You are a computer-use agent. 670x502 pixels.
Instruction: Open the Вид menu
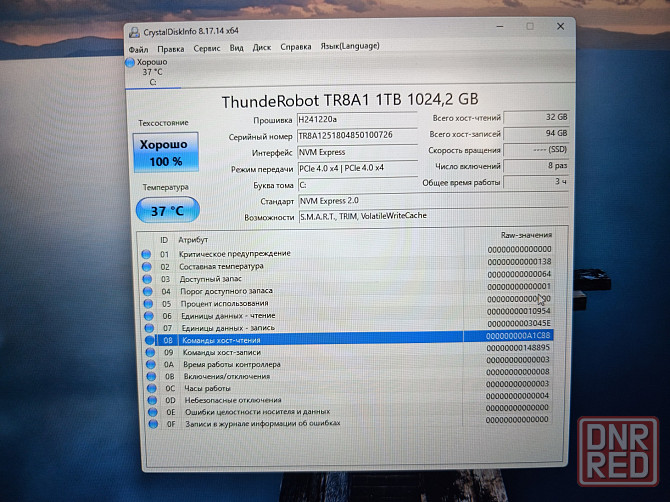236,48
